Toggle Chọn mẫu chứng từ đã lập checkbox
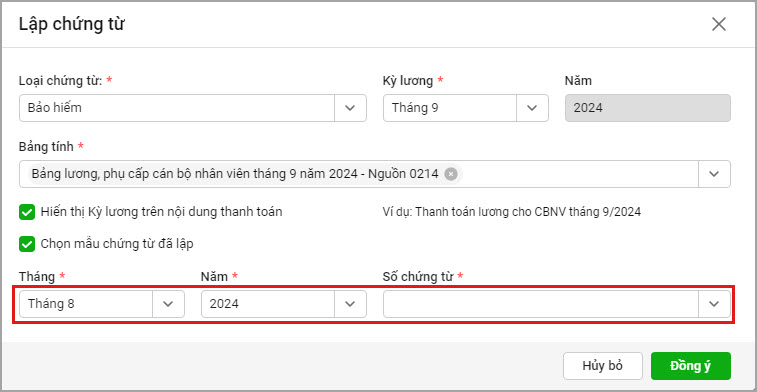This screenshot has width=757, height=392. [x=27, y=244]
